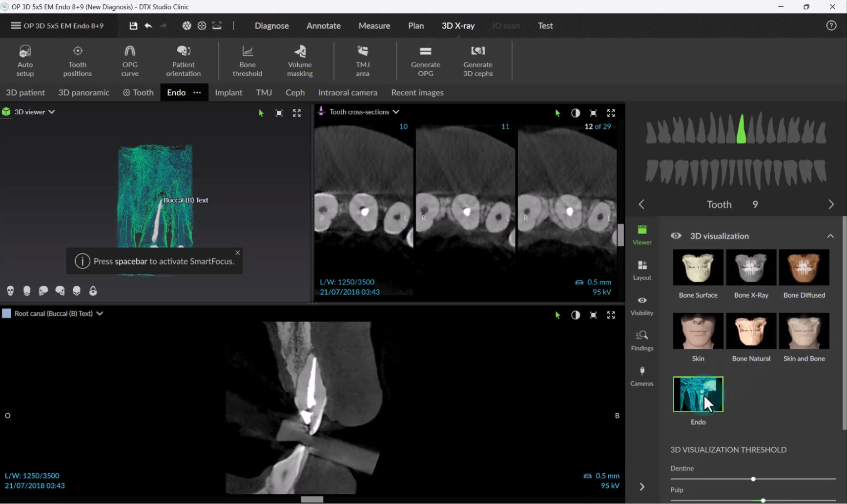The width and height of the screenshot is (847, 504).
Task: Undo the last action
Action: [x=148, y=25]
